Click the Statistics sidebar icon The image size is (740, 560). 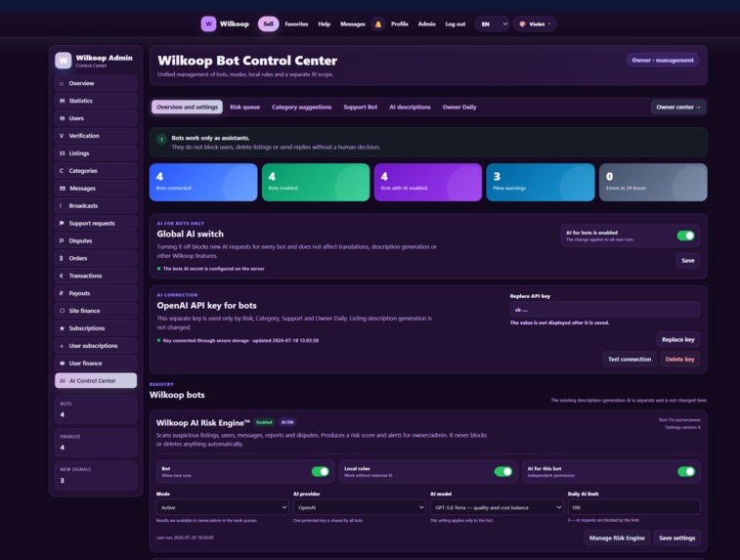coord(62,101)
